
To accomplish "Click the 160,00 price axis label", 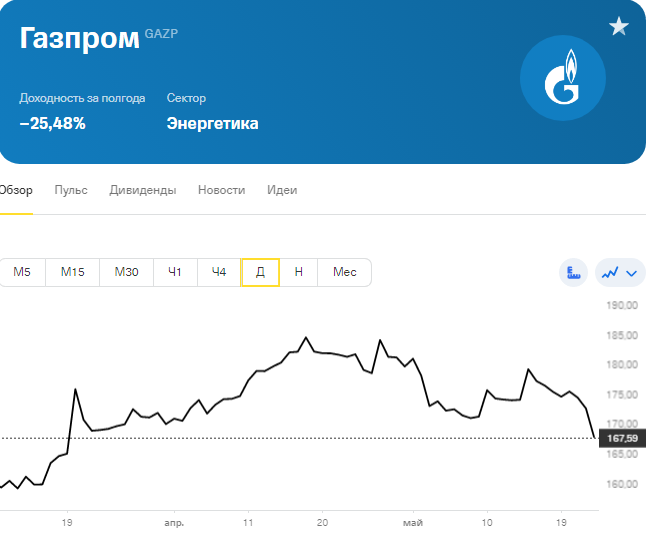I will 622,484.
